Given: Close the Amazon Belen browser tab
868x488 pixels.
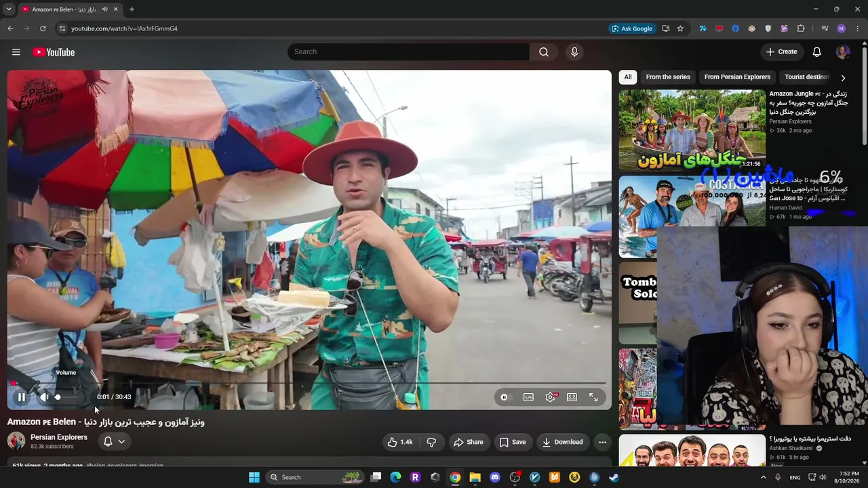Looking at the screenshot, I should point(116,9).
